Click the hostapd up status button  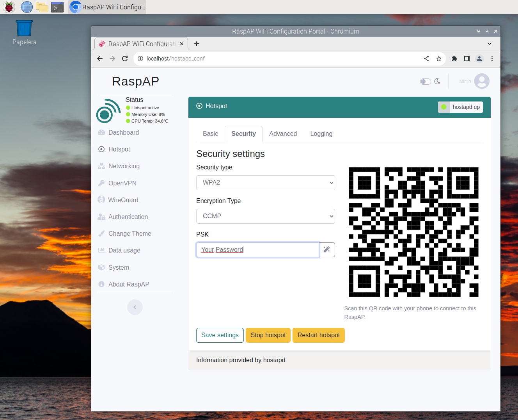(460, 107)
